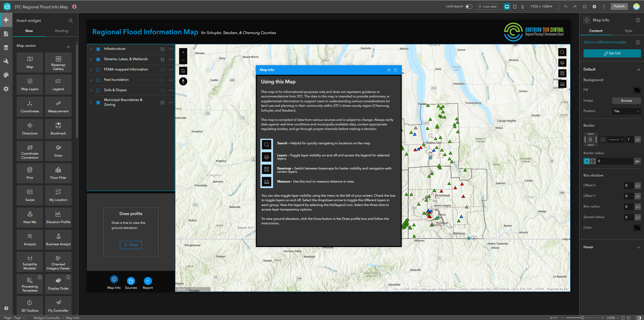Viewport: 644px width, 320px height.
Task: Open the Theme palette sidebar icon
Action: click(x=6, y=75)
